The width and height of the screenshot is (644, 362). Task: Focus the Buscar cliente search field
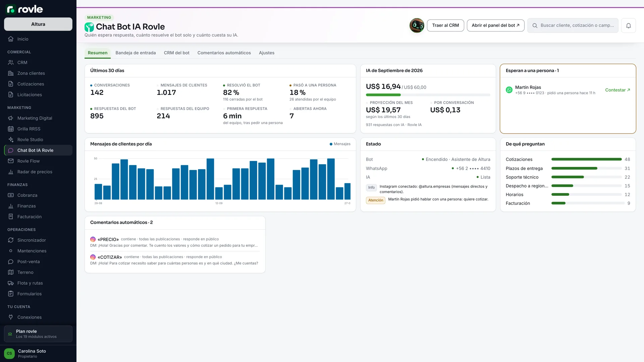(x=573, y=25)
